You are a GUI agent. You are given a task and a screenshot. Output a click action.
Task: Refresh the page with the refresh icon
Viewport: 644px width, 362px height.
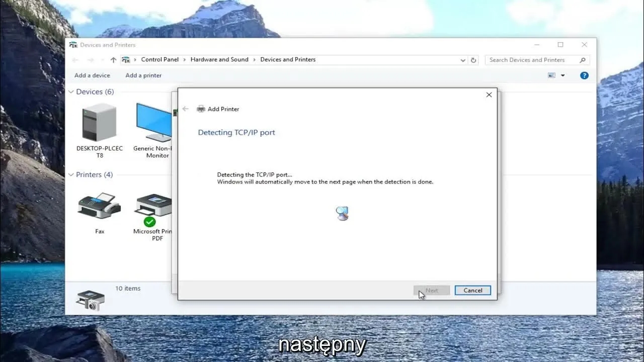pos(473,59)
